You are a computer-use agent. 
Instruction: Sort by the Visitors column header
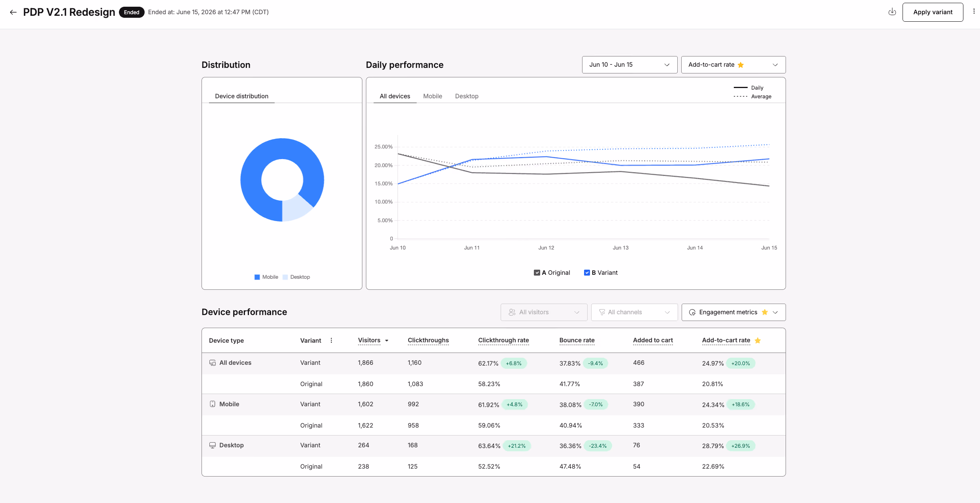(x=369, y=340)
